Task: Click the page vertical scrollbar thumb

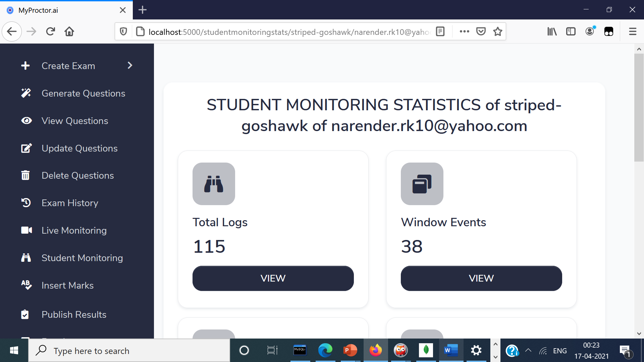Action: point(639,107)
